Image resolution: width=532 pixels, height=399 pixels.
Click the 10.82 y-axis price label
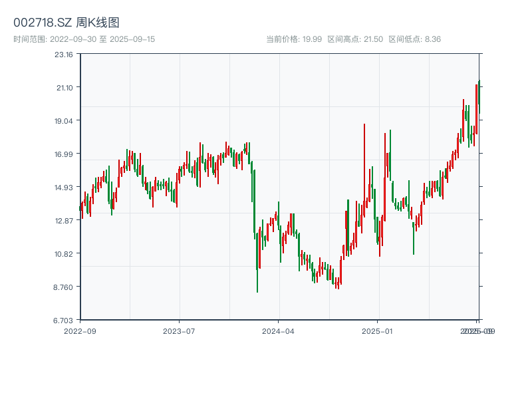64,253
